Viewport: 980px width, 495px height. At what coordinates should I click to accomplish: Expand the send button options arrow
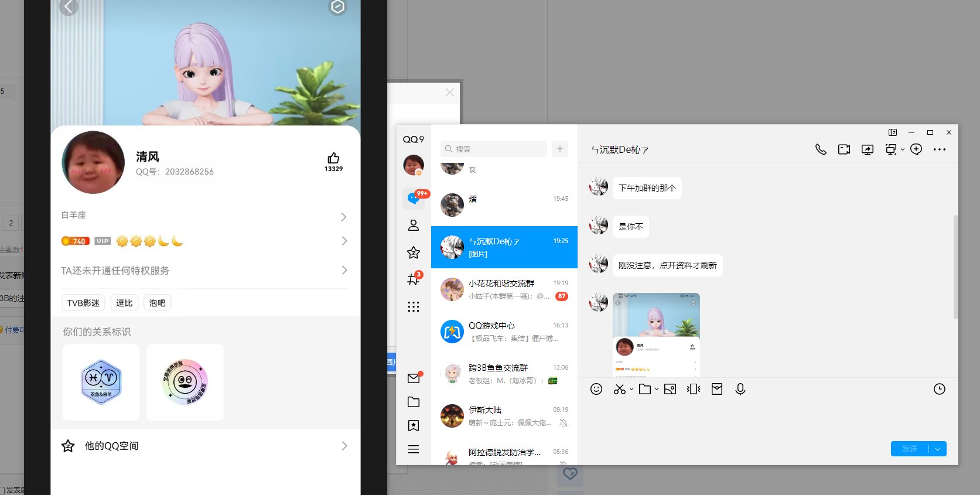point(938,449)
